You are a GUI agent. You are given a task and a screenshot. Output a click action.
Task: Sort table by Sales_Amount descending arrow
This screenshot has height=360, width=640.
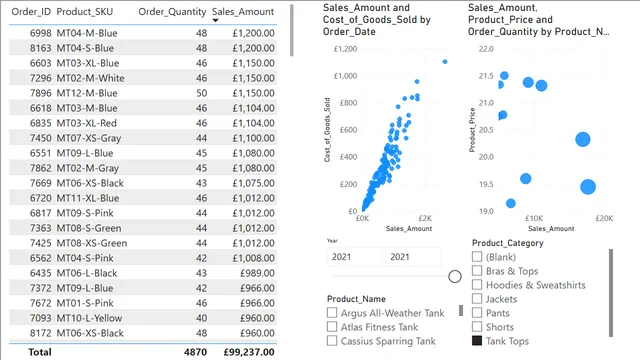pyautogui.click(x=215, y=21)
